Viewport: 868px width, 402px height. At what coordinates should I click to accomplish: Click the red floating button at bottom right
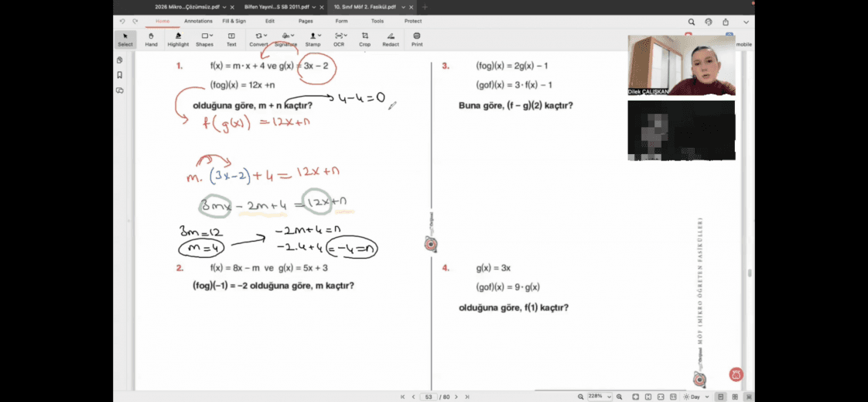coord(736,375)
